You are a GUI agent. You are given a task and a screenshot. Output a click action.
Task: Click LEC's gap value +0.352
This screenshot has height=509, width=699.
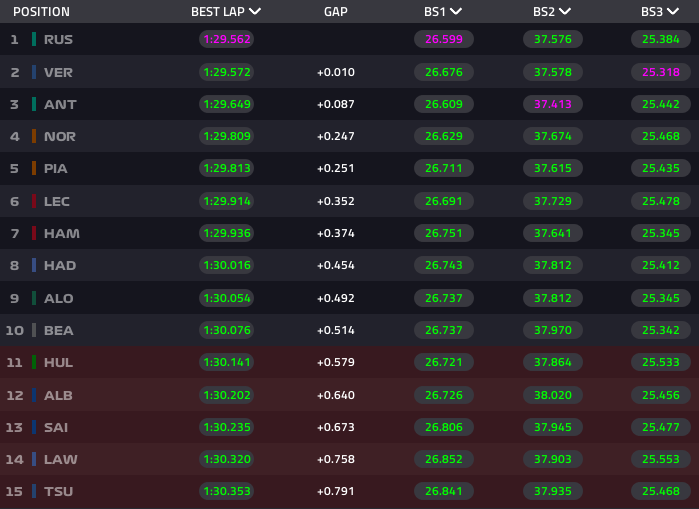[x=336, y=201]
